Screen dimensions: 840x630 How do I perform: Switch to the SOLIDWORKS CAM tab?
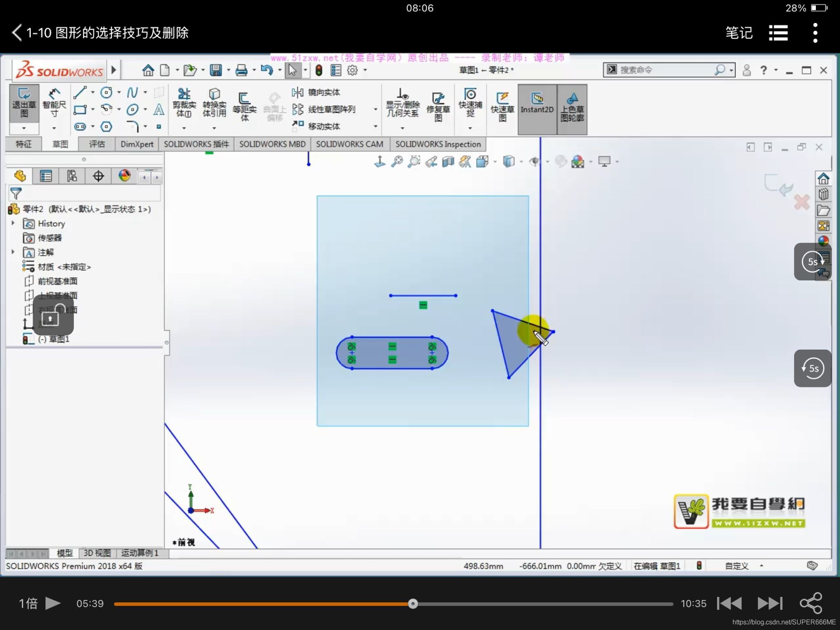(349, 144)
